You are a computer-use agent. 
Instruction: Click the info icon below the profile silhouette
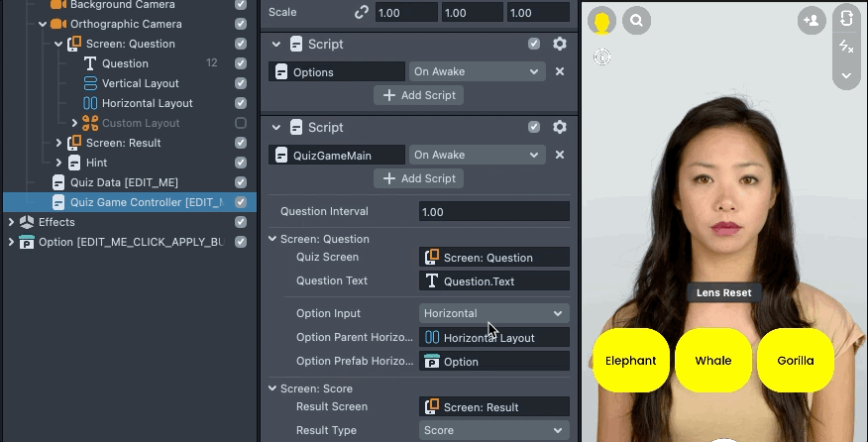pos(601,57)
